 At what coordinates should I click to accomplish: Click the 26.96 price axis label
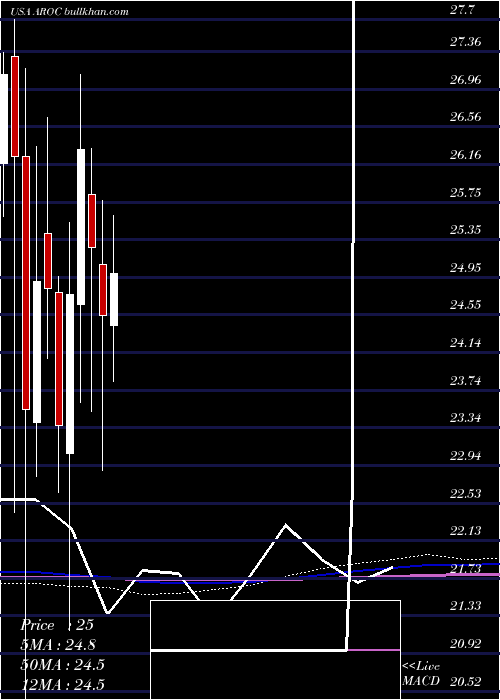pyautogui.click(x=465, y=79)
